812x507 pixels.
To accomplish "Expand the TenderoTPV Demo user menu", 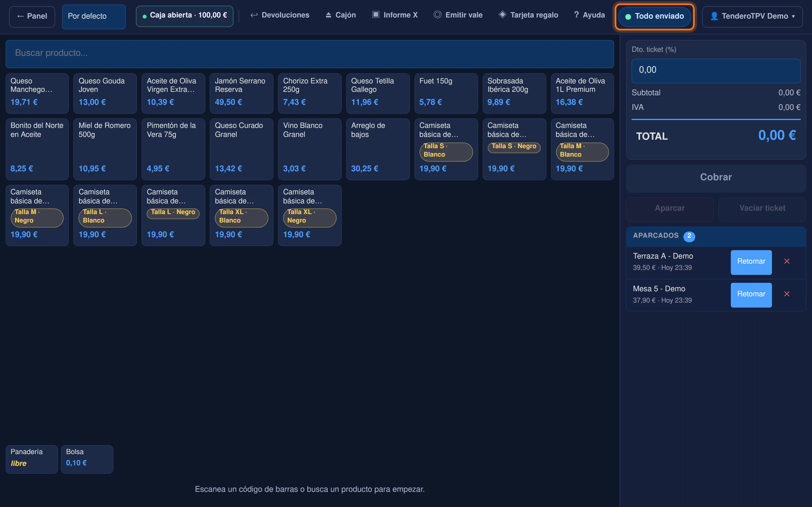I will 752,16.
